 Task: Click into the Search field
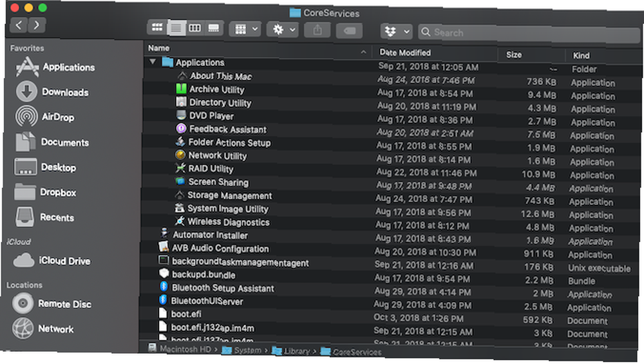click(x=530, y=34)
